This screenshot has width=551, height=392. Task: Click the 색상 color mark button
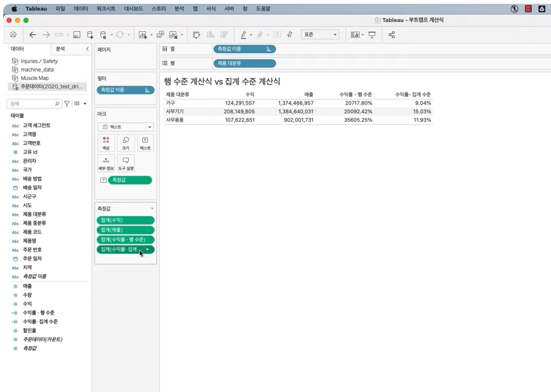point(106,143)
